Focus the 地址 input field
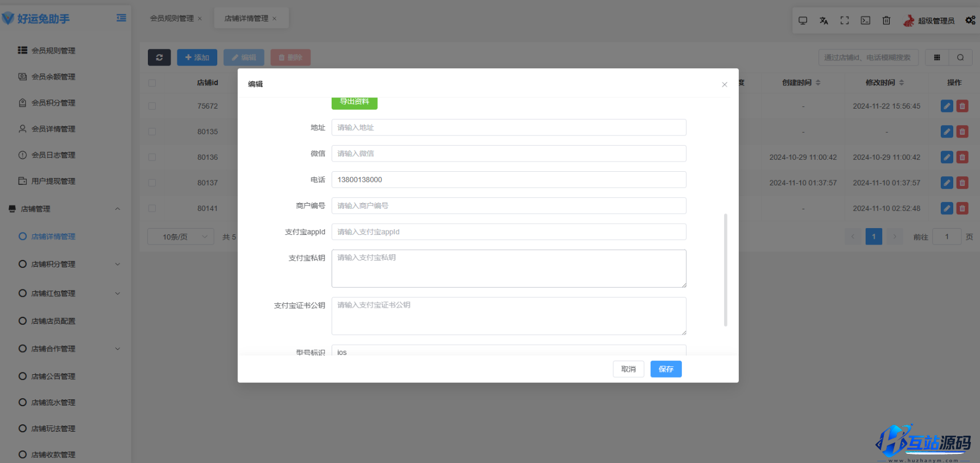Screen dimensions: 980x463 (x=508, y=127)
